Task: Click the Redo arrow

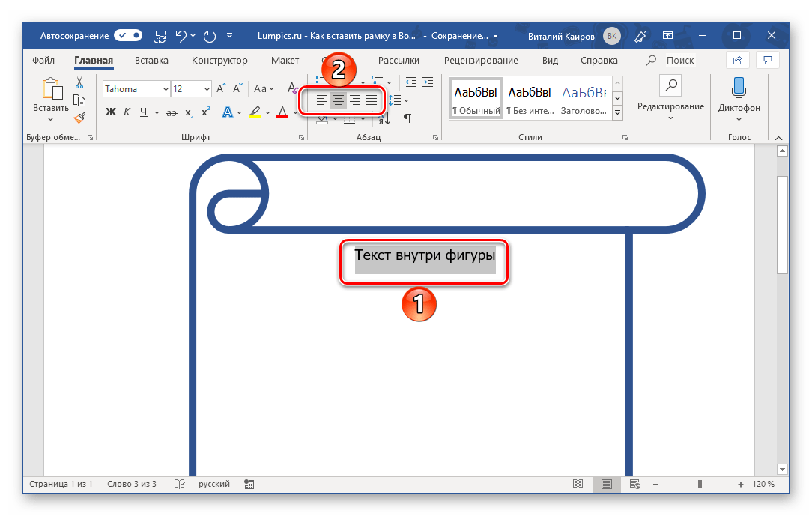Action: [209, 36]
